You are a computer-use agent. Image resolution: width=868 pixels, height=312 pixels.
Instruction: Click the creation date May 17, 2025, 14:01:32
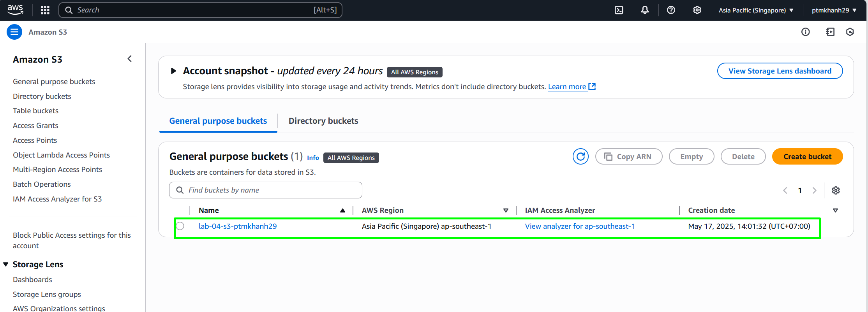[749, 226]
